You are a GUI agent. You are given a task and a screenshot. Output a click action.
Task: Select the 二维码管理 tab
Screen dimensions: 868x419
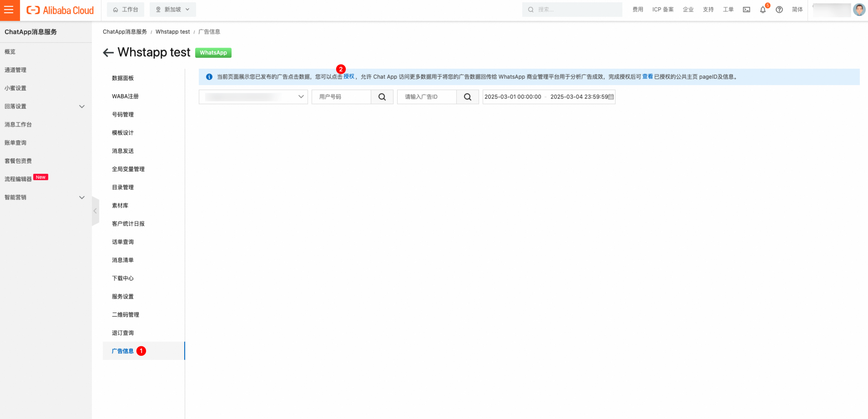pyautogui.click(x=144, y=315)
